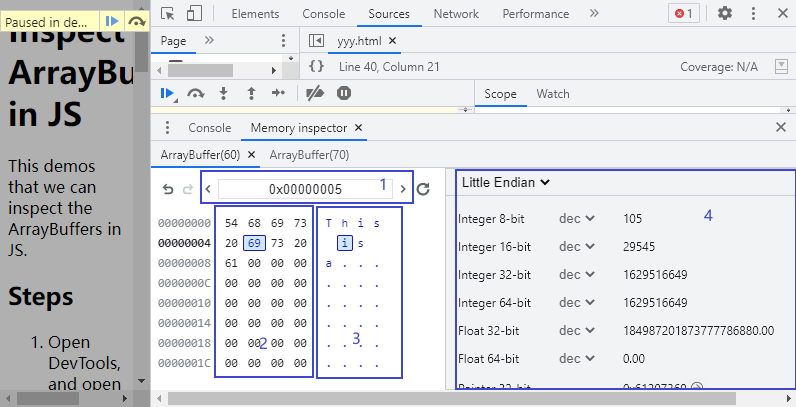Image resolution: width=796 pixels, height=407 pixels.
Task: Toggle deactivate breakpoints
Action: pyautogui.click(x=314, y=93)
